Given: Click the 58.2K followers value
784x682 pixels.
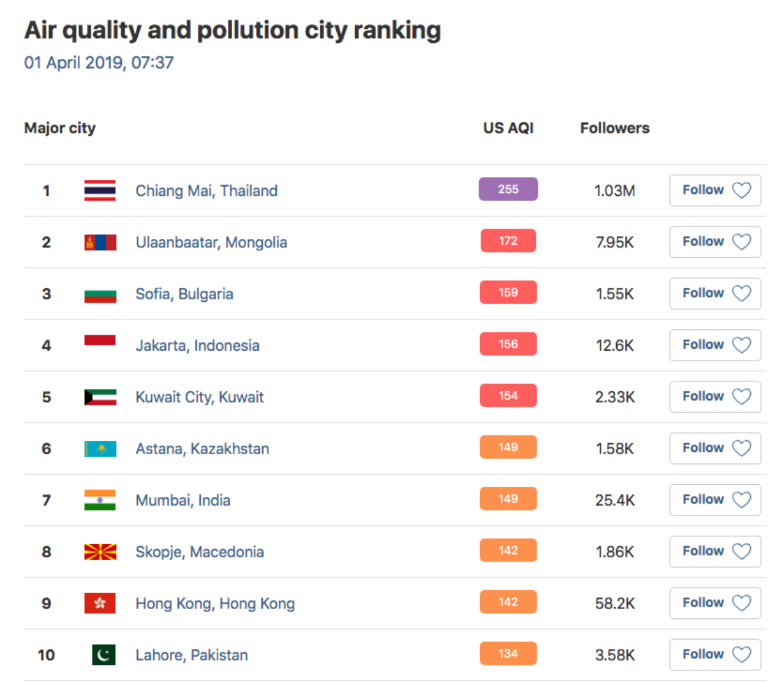Looking at the screenshot, I should tap(615, 604).
